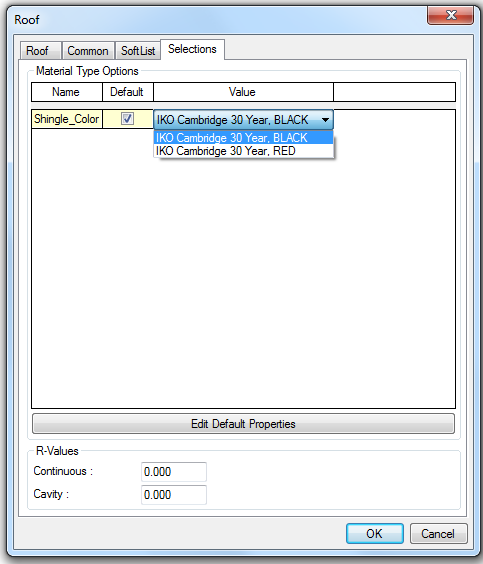The width and height of the screenshot is (483, 564).
Task: Click the empty Material Type Options list area
Action: click(243, 281)
